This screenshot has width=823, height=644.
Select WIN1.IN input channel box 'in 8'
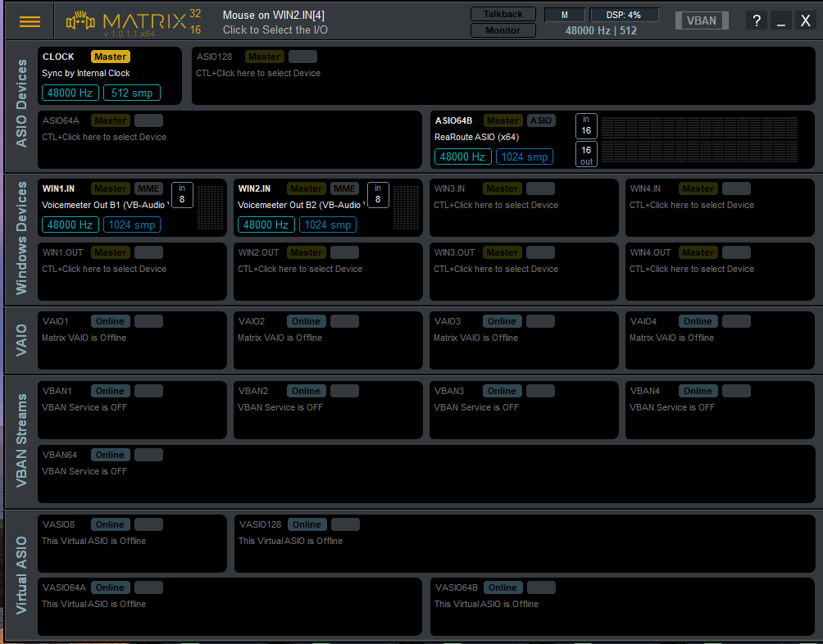[x=182, y=194]
